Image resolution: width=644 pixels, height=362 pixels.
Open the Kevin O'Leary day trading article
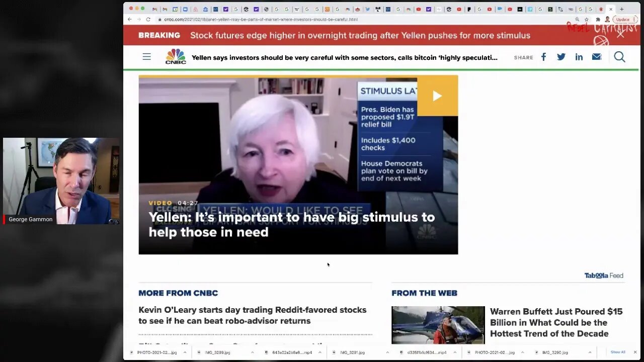pyautogui.click(x=253, y=315)
